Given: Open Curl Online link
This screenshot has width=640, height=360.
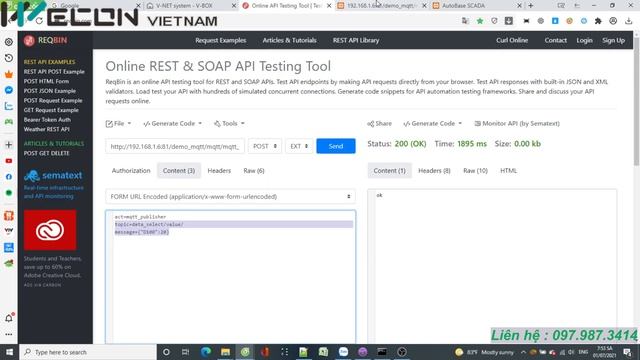Looking at the screenshot, I should 512,40.
